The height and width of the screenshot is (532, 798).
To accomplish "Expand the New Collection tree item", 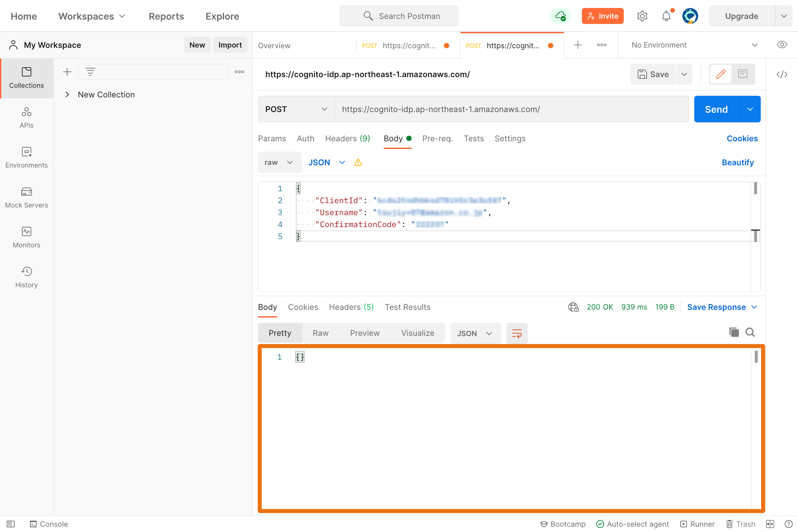I will (67, 95).
